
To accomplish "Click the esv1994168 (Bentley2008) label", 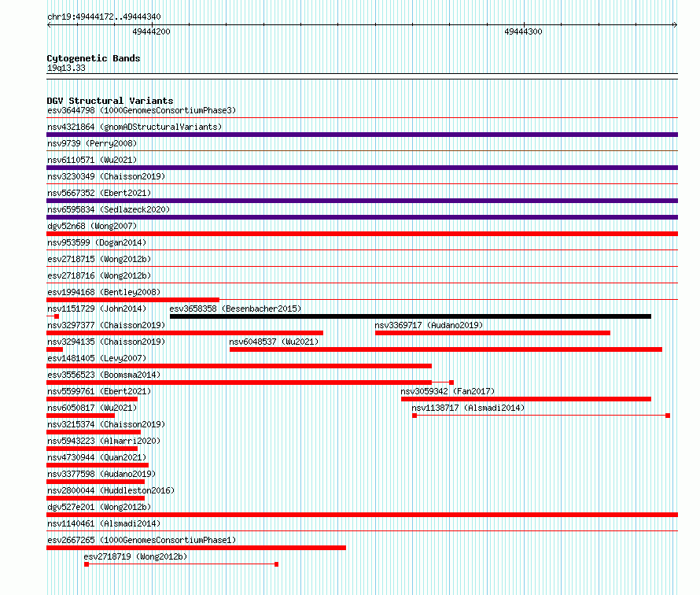I will pos(104,292).
